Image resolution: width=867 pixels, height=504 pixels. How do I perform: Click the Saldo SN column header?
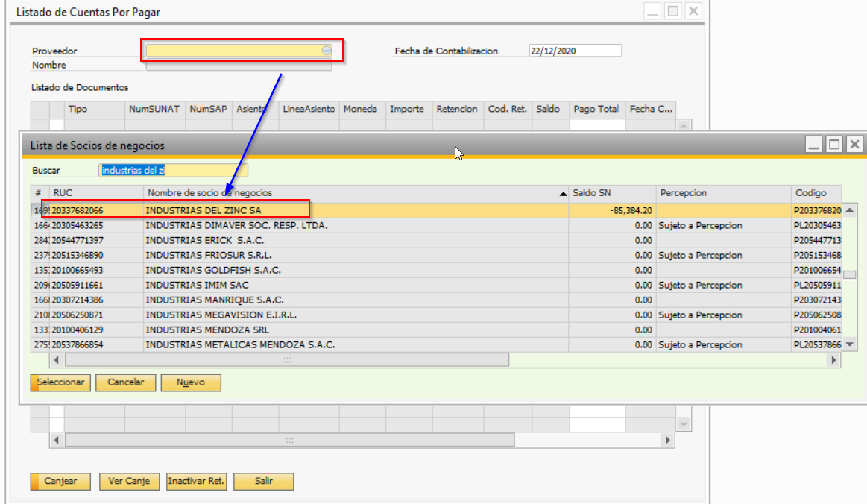613,193
